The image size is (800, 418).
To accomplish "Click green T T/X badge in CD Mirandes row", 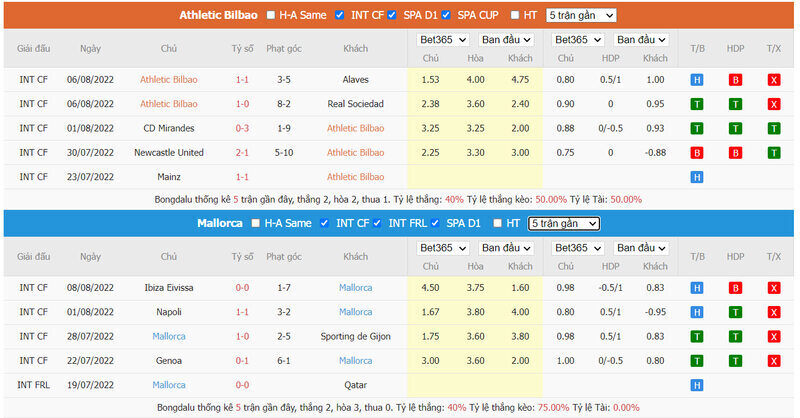I will [x=774, y=128].
